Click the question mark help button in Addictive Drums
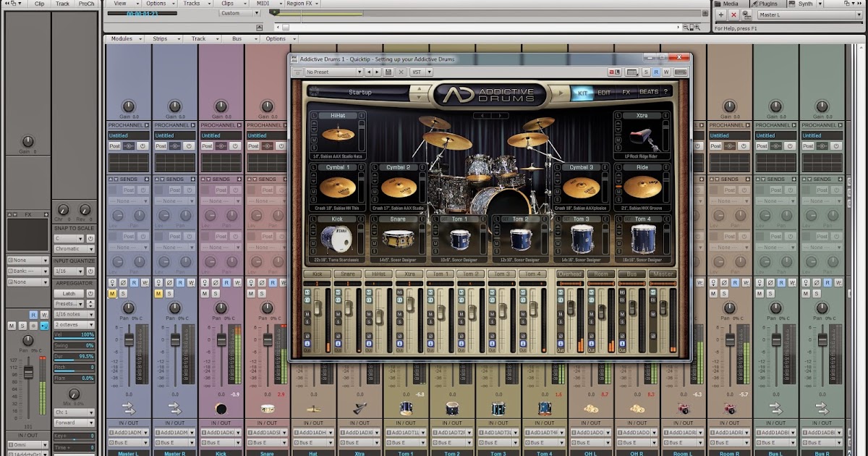The height and width of the screenshot is (456, 868). coord(666,93)
